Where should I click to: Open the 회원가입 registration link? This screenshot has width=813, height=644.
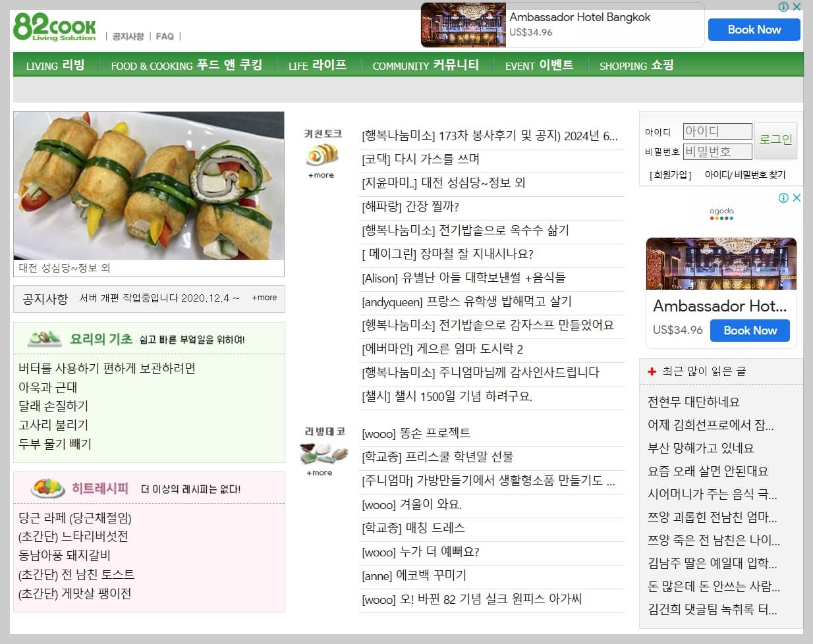point(669,174)
